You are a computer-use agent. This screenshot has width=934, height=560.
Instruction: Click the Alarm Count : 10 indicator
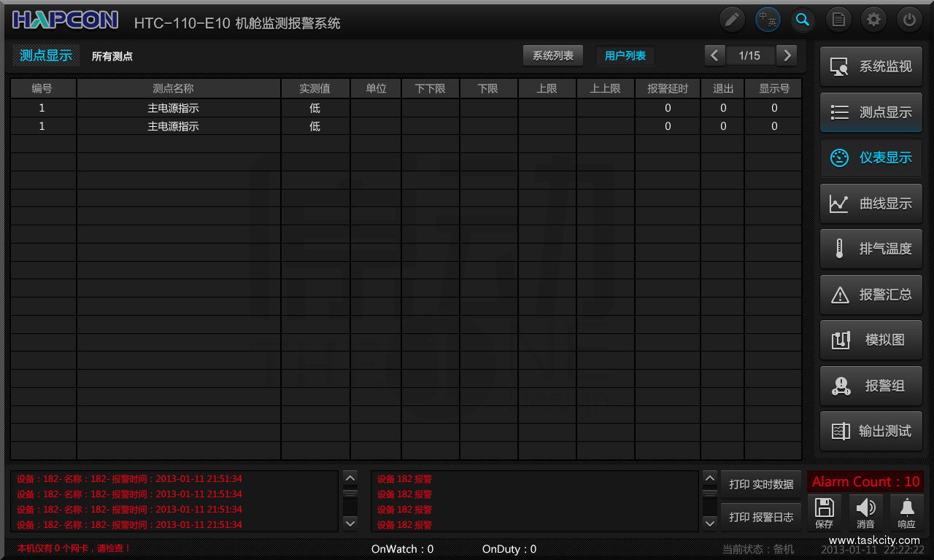click(x=865, y=482)
